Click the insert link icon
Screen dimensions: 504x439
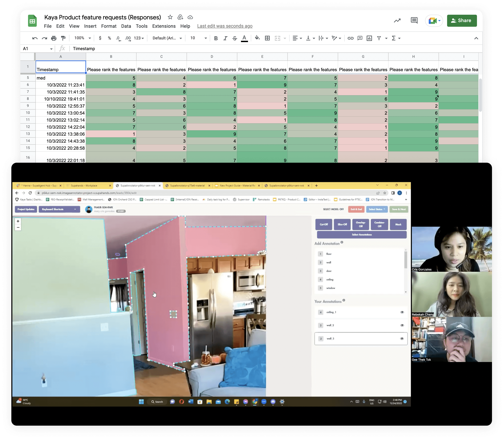click(x=350, y=38)
